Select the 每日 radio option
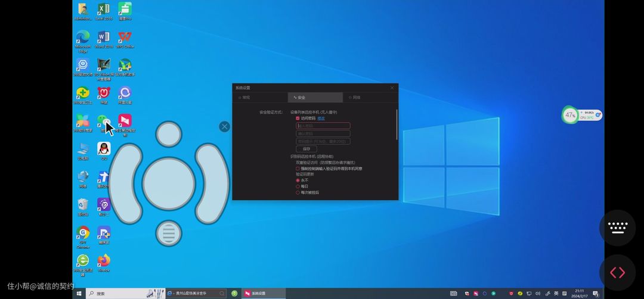644x299 pixels. pyautogui.click(x=298, y=186)
